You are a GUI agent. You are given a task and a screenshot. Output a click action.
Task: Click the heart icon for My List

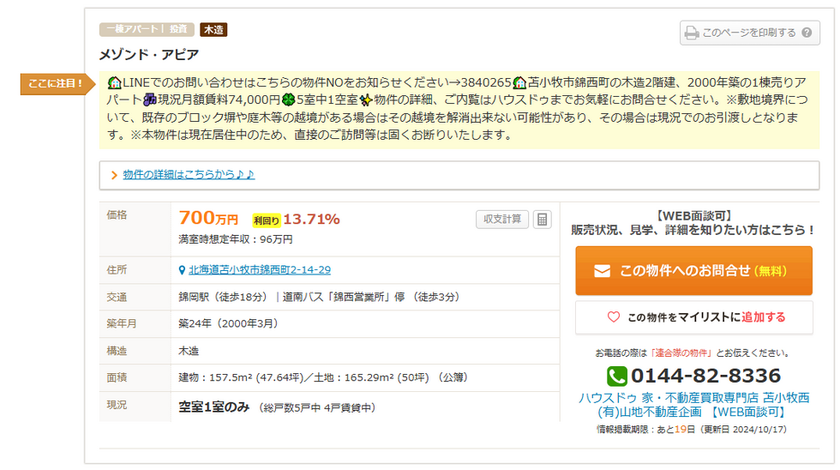614,317
